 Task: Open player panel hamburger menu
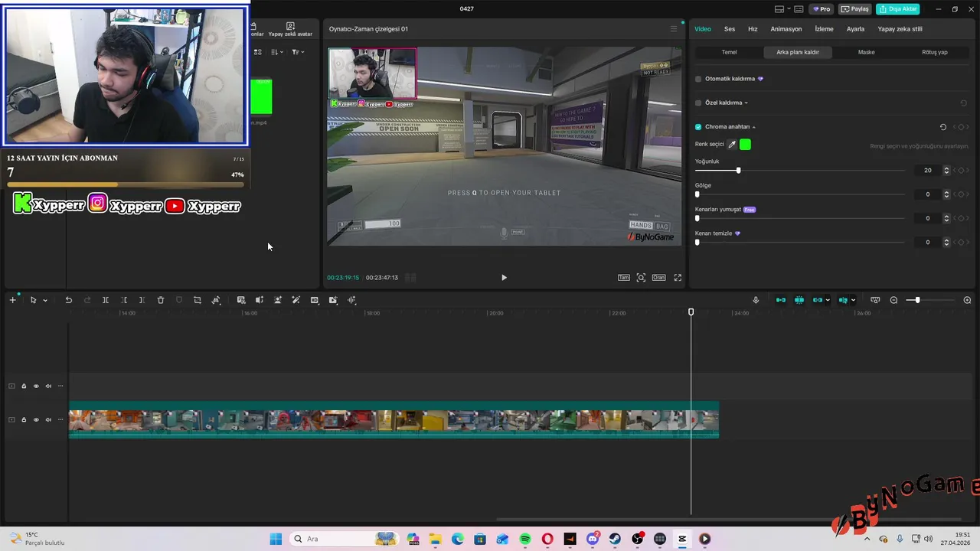click(674, 29)
